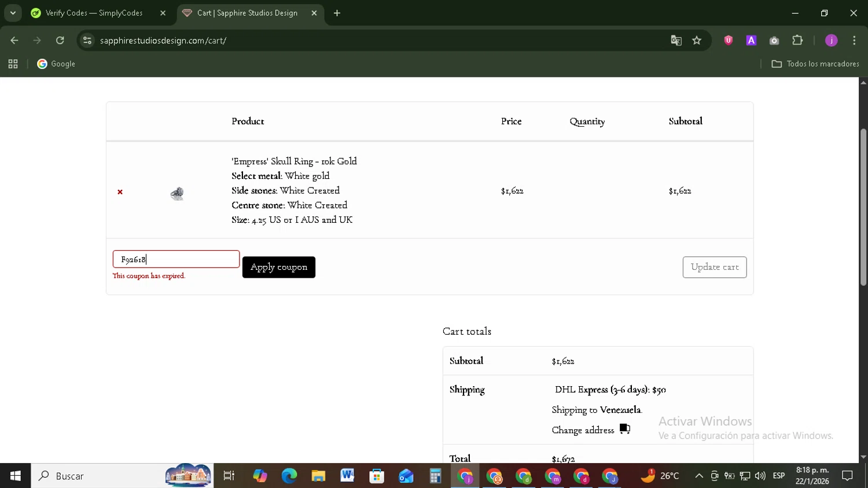Open network settings tray icon
This screenshot has width=868, height=488.
pyautogui.click(x=745, y=476)
